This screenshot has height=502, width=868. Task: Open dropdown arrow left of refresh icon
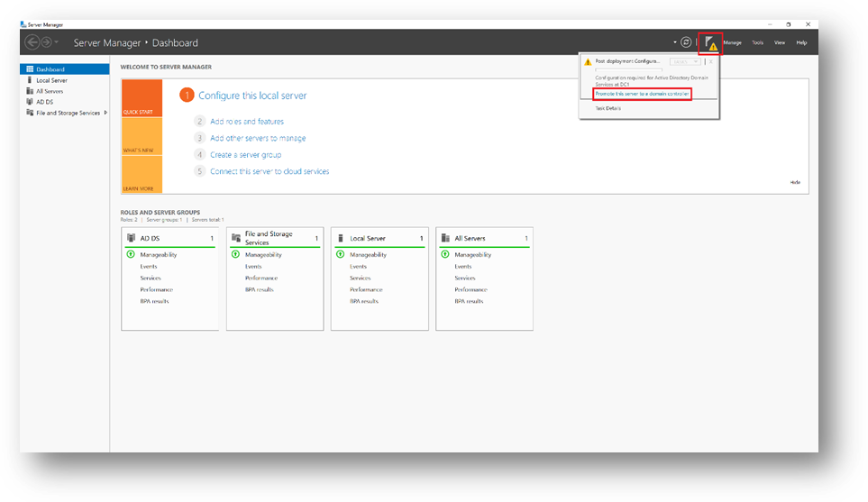[675, 42]
